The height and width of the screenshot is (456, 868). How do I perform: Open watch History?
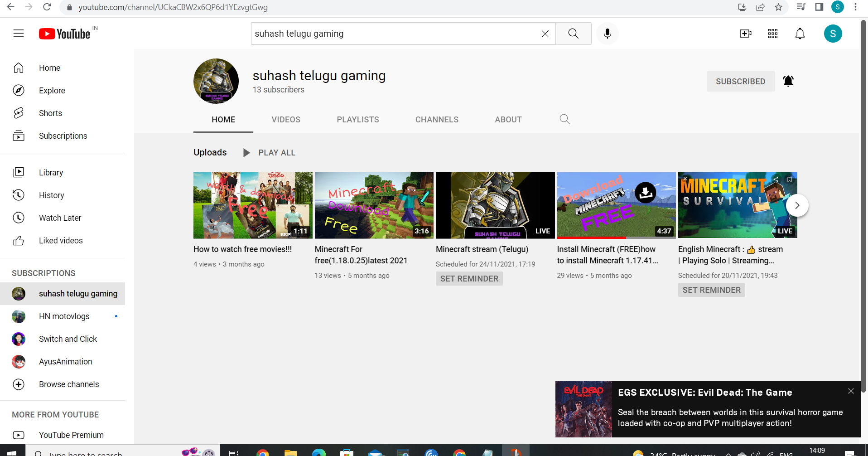pyautogui.click(x=63, y=195)
